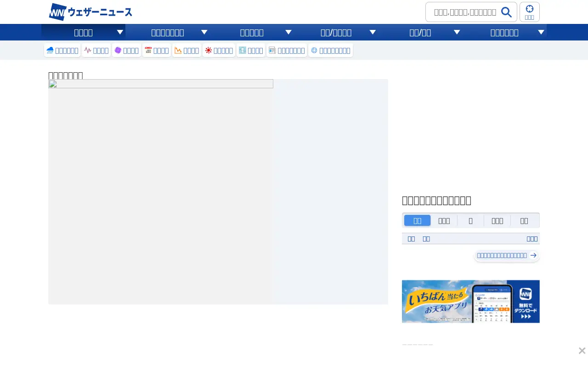Select the single-character middle sidebar tab
The height and width of the screenshot is (368, 588).
pos(471,220)
